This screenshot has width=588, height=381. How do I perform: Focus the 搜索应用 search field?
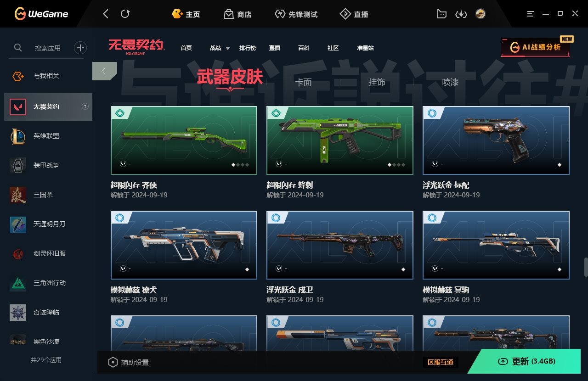tap(48, 48)
